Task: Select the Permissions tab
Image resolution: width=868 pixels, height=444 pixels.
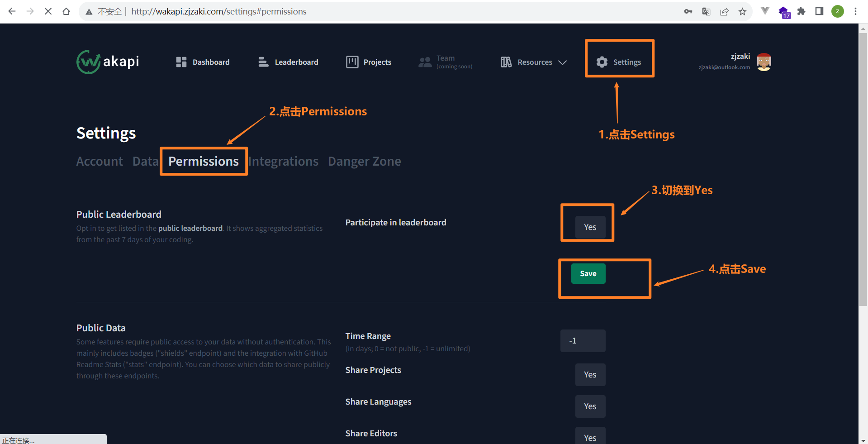Action: click(204, 162)
